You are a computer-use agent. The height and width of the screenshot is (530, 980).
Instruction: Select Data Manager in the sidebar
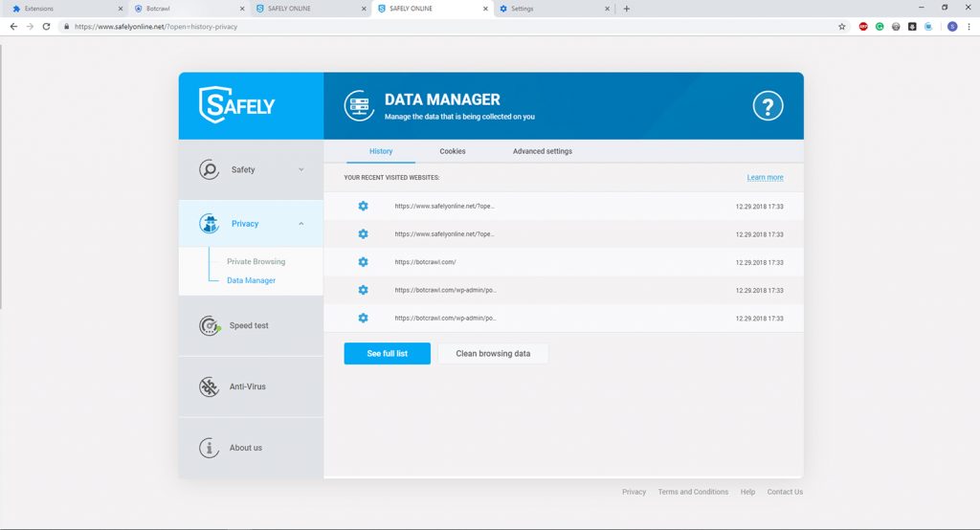[x=252, y=280]
